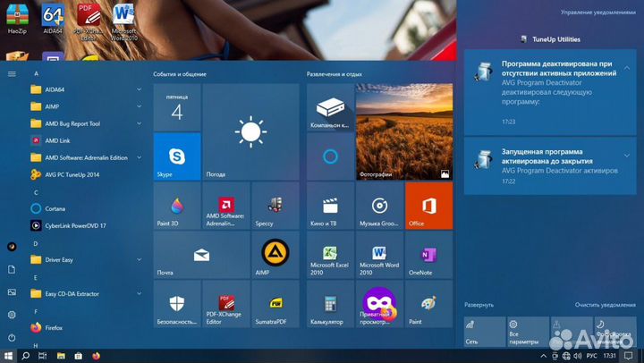
Task: Launch SumatraPDF tile
Action: (275, 304)
